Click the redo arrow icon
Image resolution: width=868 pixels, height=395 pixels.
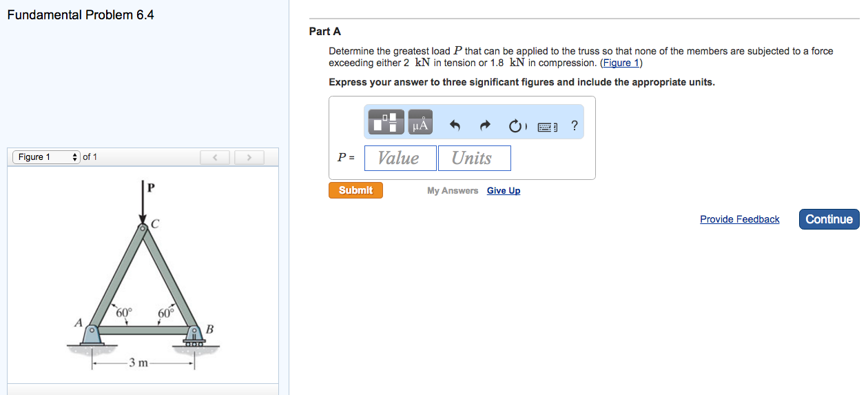click(485, 125)
